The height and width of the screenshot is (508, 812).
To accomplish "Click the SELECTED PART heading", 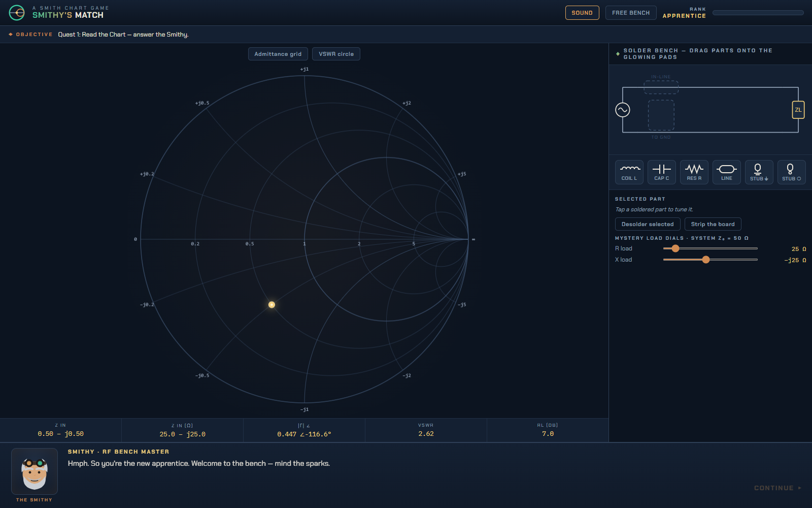I will point(640,199).
